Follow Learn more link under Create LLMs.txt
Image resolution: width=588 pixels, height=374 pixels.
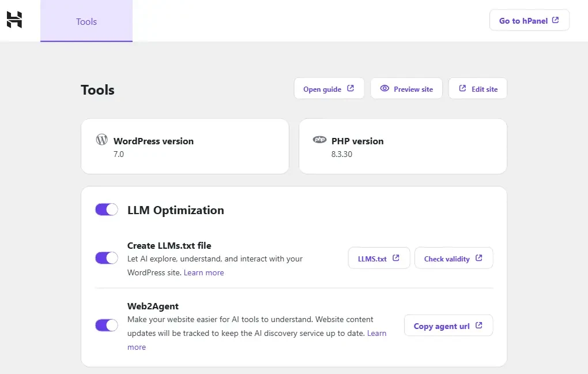click(x=203, y=272)
